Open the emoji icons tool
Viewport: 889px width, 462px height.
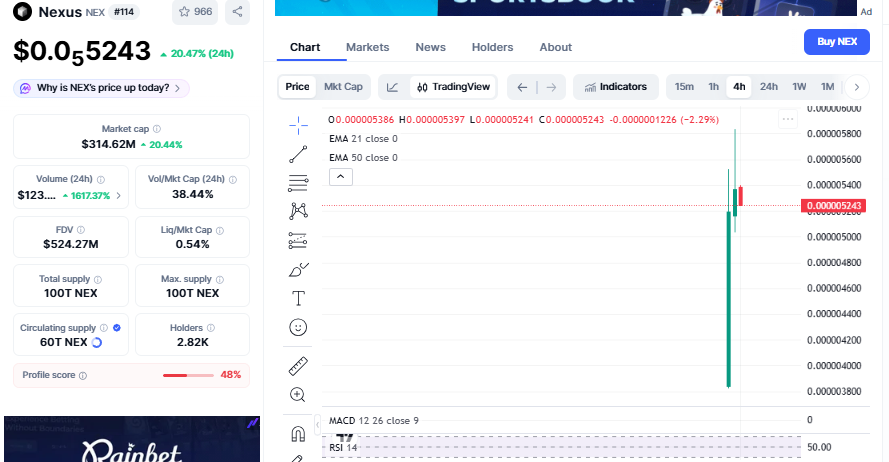[x=298, y=327]
